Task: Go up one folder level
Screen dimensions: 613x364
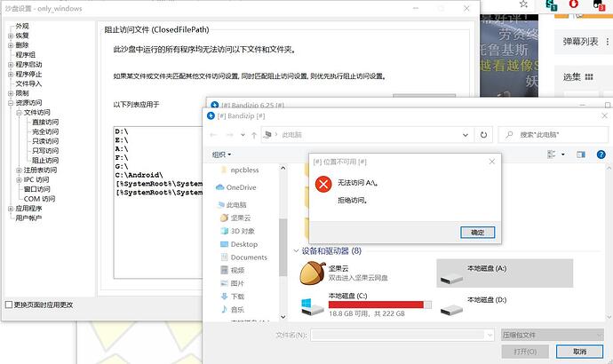Action: (254, 135)
